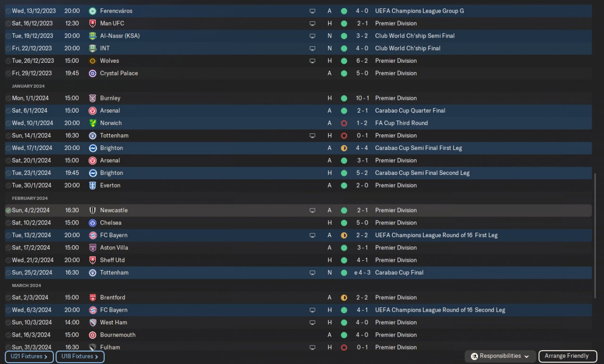The image size is (604, 364).
Task: Click the FC Bayern crest on 13/2/2024 fixture
Action: [92, 235]
